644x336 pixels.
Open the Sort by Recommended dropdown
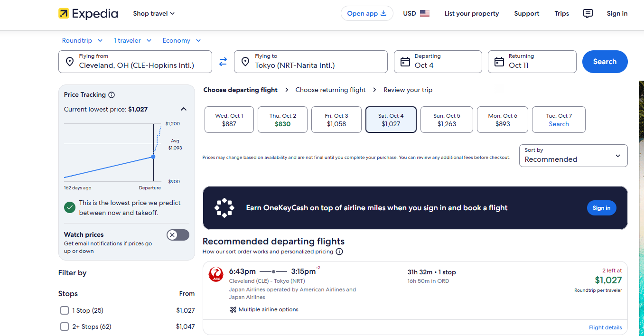click(573, 156)
